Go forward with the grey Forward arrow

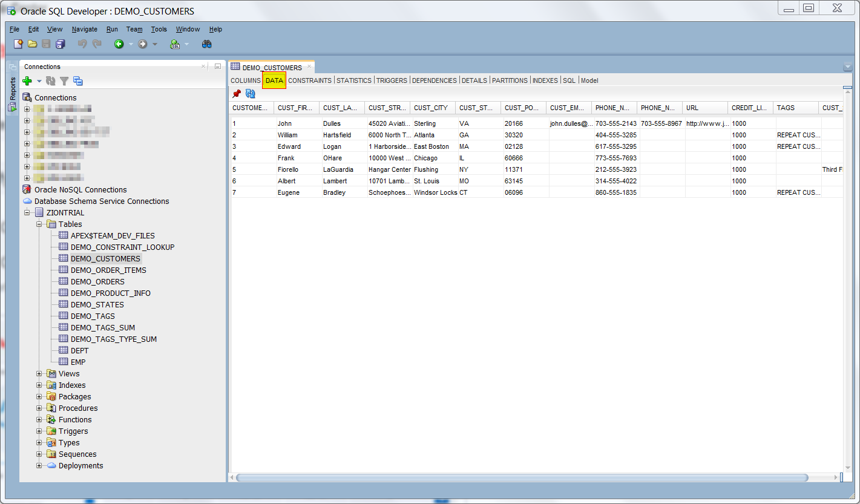143,44
